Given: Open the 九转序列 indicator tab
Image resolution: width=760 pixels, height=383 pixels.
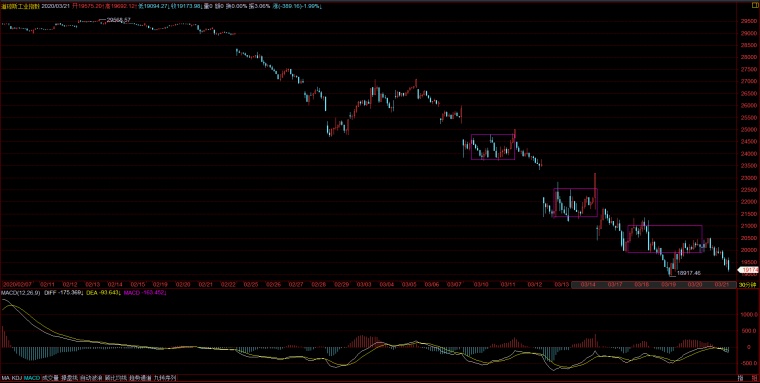Looking at the screenshot, I should pyautogui.click(x=165, y=378).
